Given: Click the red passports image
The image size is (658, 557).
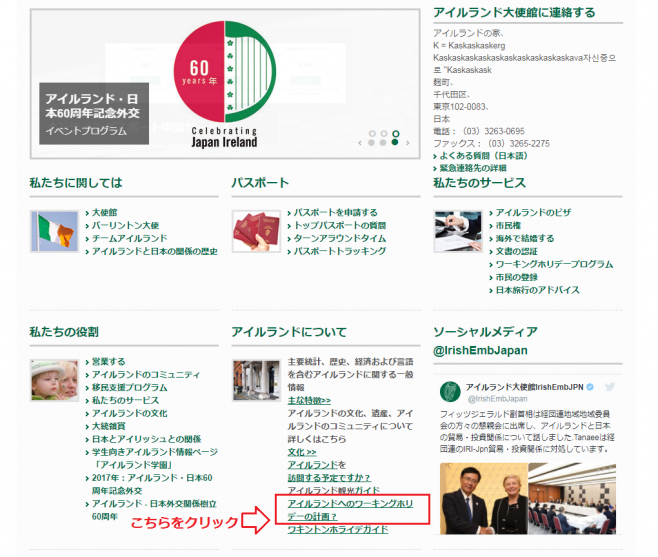Looking at the screenshot, I should (256, 231).
